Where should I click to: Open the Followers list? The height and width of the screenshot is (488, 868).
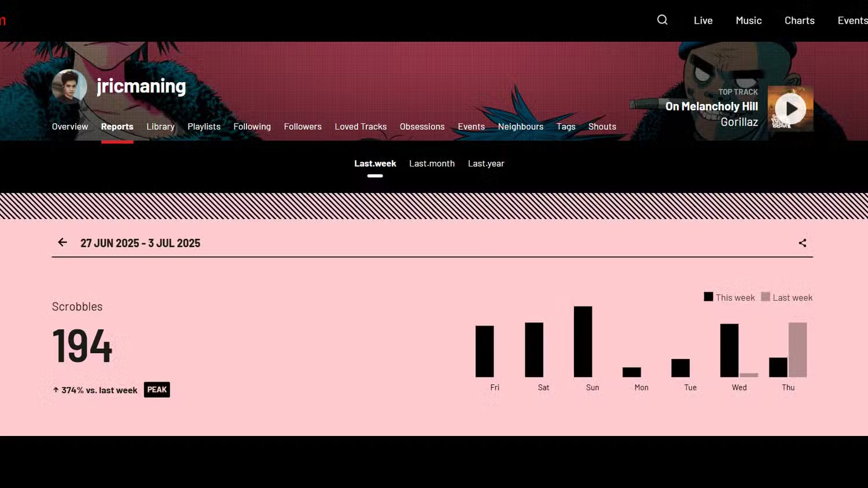click(x=303, y=126)
